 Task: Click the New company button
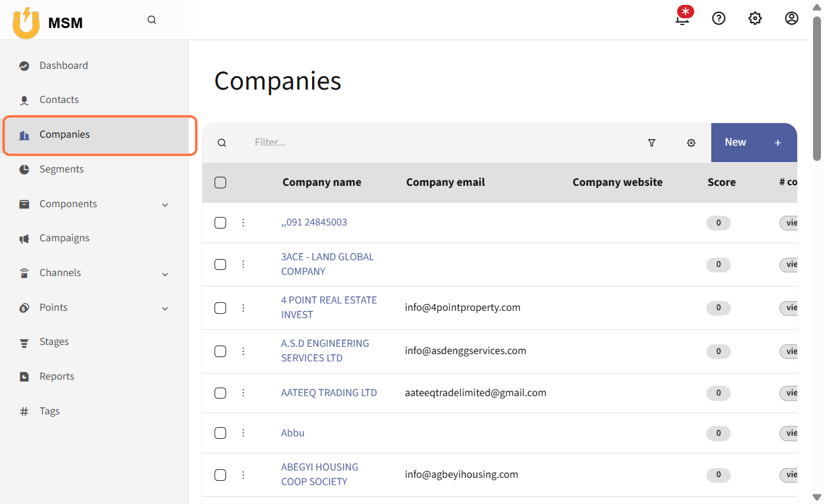753,143
